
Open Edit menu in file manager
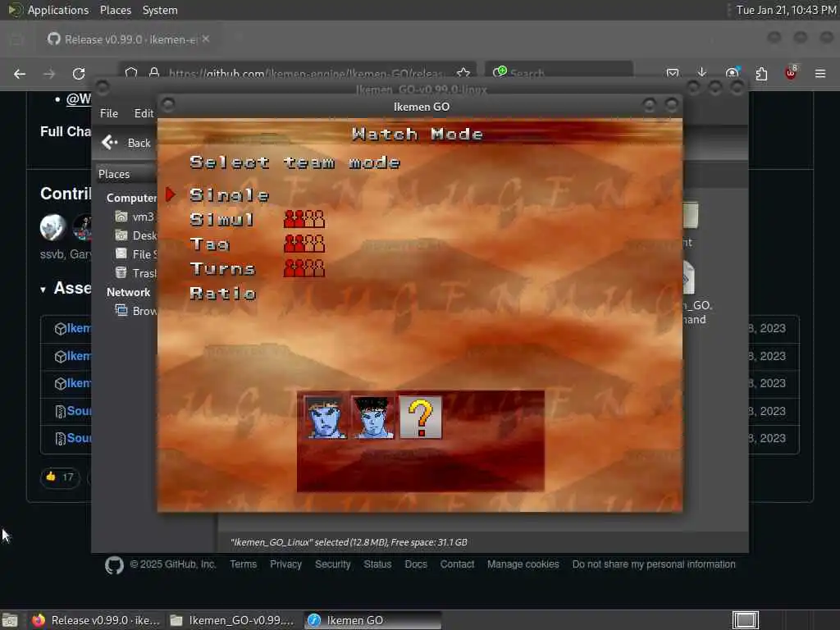(144, 113)
